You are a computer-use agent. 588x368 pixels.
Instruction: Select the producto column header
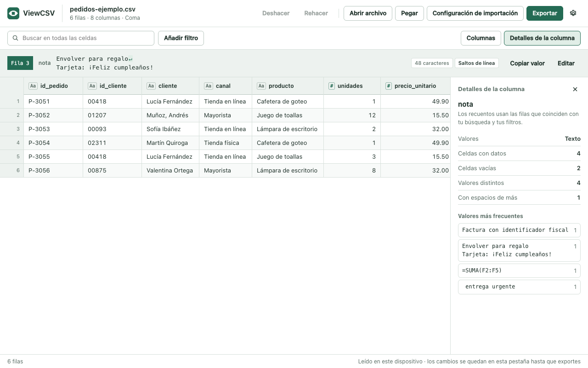click(x=288, y=86)
